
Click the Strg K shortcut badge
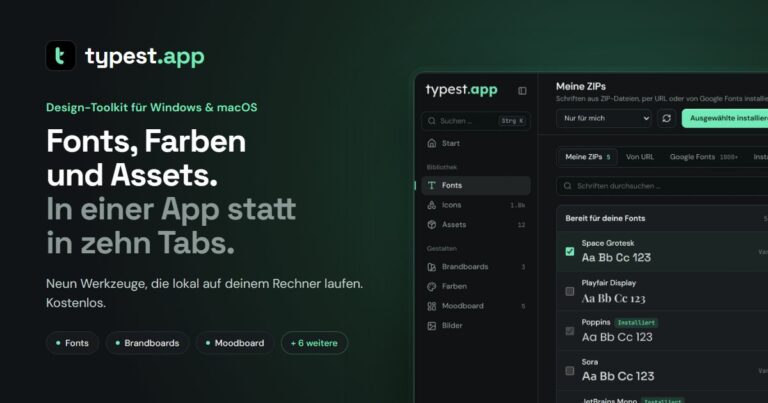pos(512,120)
